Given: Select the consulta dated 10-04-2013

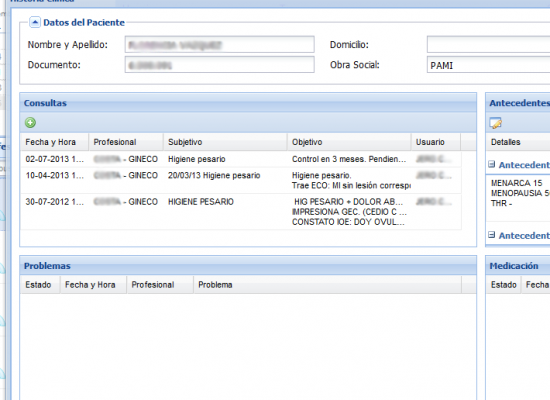Looking at the screenshot, I should [x=241, y=180].
